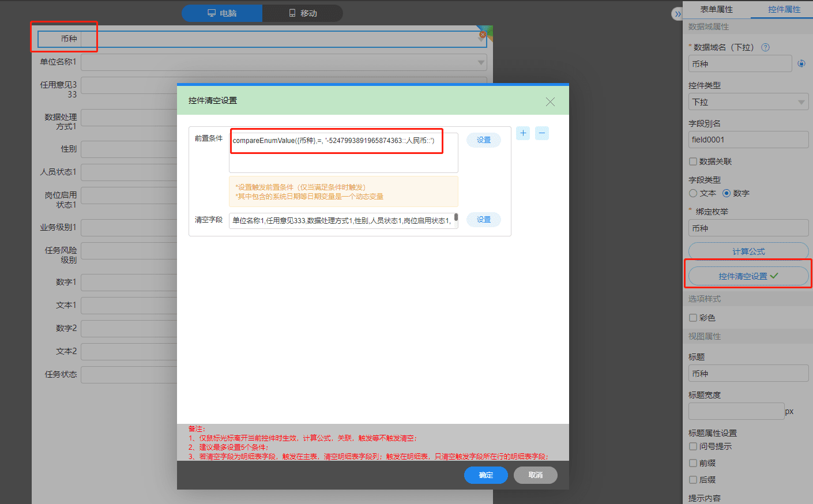Click the 文本2 field on form
The height and width of the screenshot is (504, 813).
tap(129, 352)
